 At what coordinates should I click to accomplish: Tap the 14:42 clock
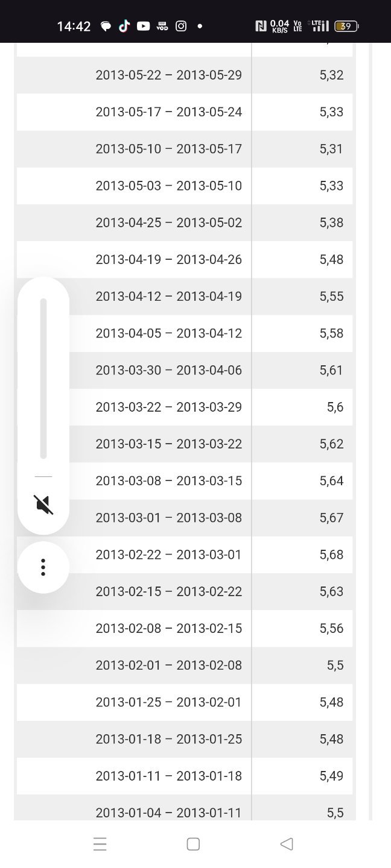click(74, 27)
